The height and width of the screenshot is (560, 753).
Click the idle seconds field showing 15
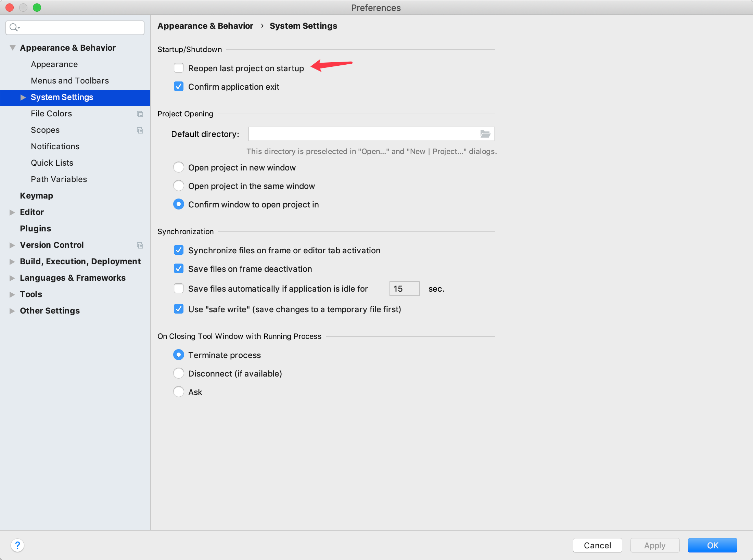click(405, 289)
